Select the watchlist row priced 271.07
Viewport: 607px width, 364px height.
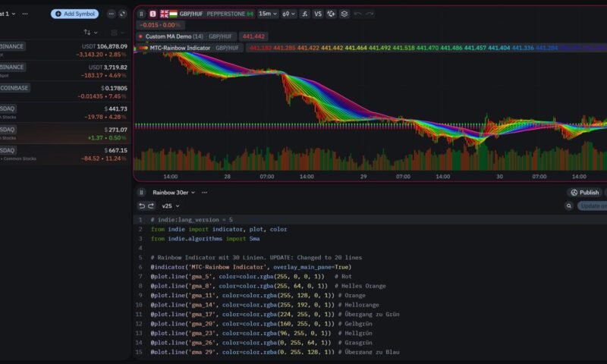pyautogui.click(x=64, y=133)
